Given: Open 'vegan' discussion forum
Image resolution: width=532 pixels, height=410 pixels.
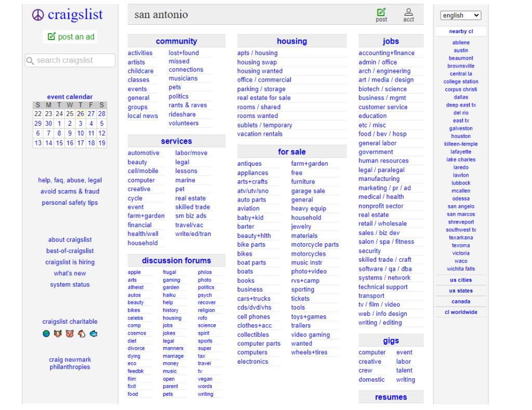Looking at the screenshot, I should 205,379.
